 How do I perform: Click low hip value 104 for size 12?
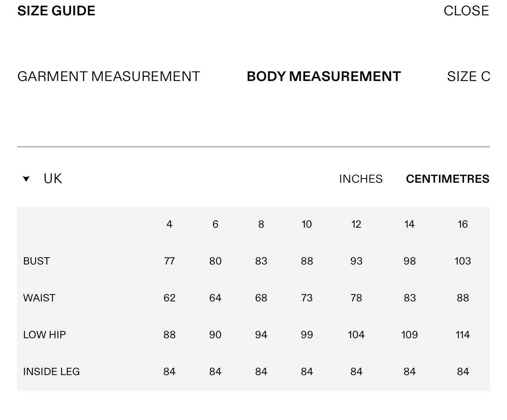click(356, 335)
